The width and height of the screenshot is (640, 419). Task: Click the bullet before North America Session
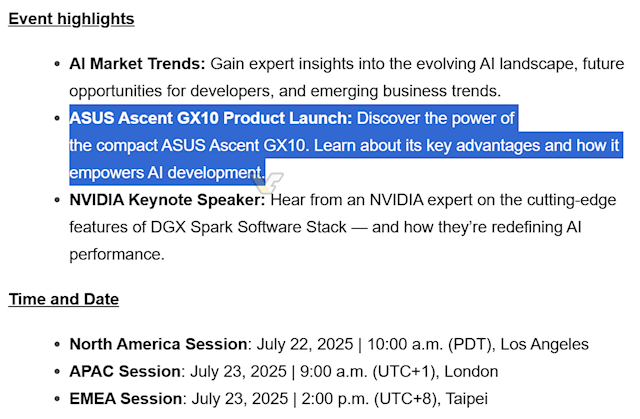[57, 344]
